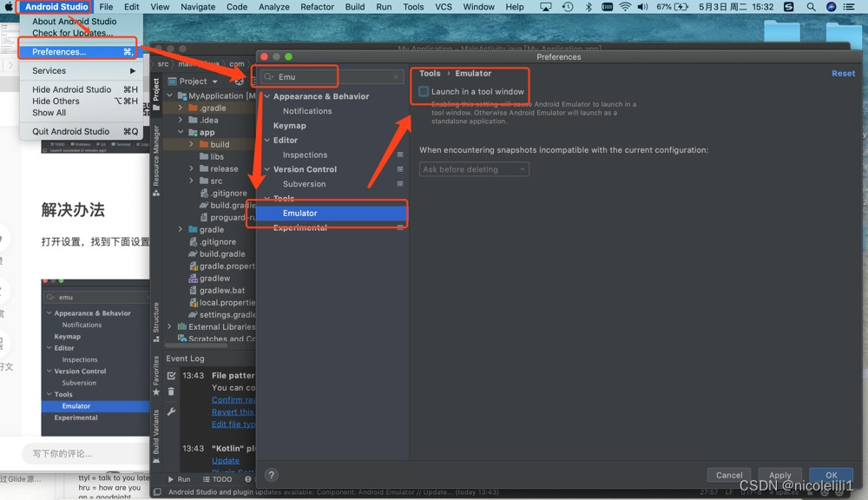
Task: Clear the Emu search field with X
Action: 396,77
